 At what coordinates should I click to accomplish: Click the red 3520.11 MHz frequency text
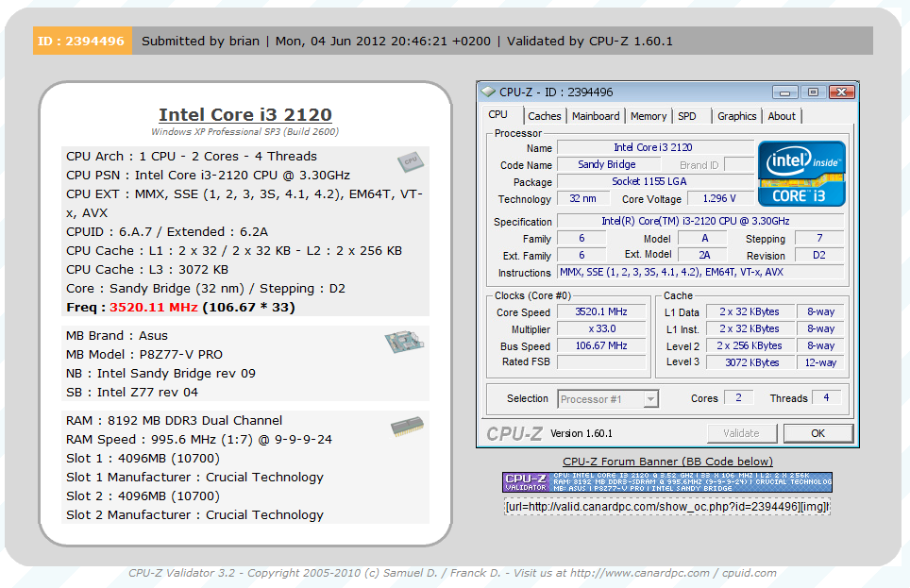click(154, 307)
